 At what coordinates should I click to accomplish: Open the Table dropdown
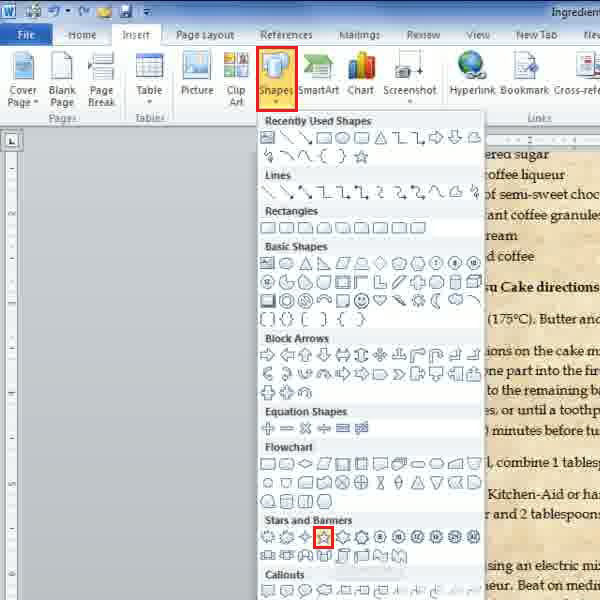(x=150, y=78)
